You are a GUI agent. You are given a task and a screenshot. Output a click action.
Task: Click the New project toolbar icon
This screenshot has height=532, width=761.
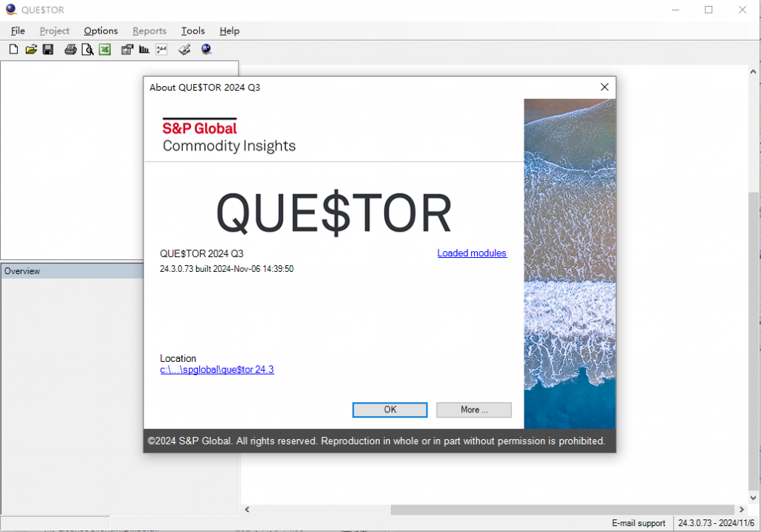tap(13, 50)
